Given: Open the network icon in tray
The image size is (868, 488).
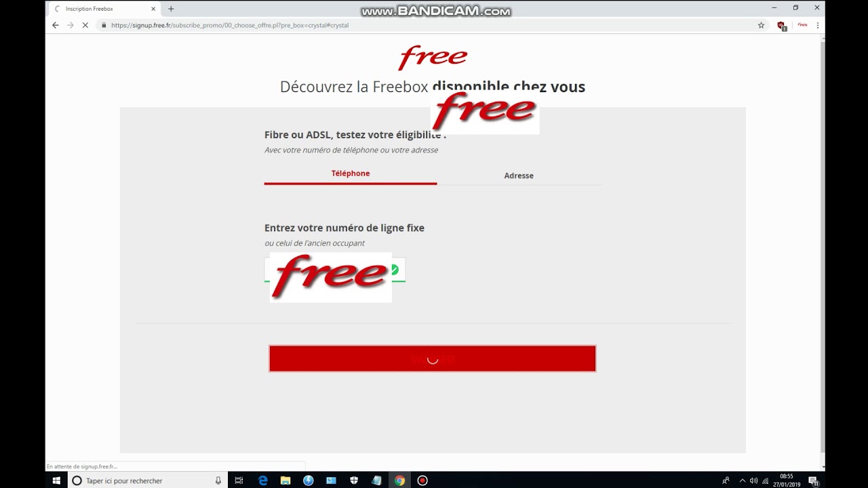Looking at the screenshot, I should (764, 481).
